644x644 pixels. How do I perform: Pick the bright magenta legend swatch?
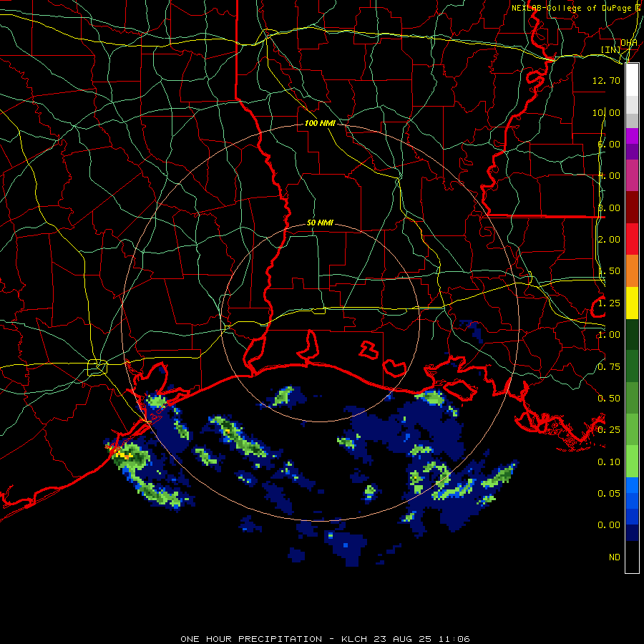coord(632,136)
